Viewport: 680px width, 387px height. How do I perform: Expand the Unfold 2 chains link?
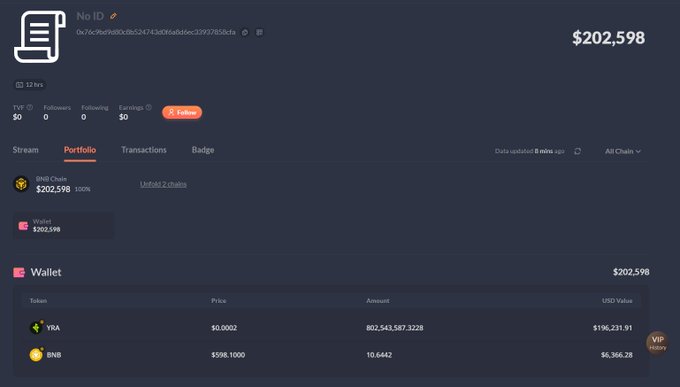(x=163, y=184)
